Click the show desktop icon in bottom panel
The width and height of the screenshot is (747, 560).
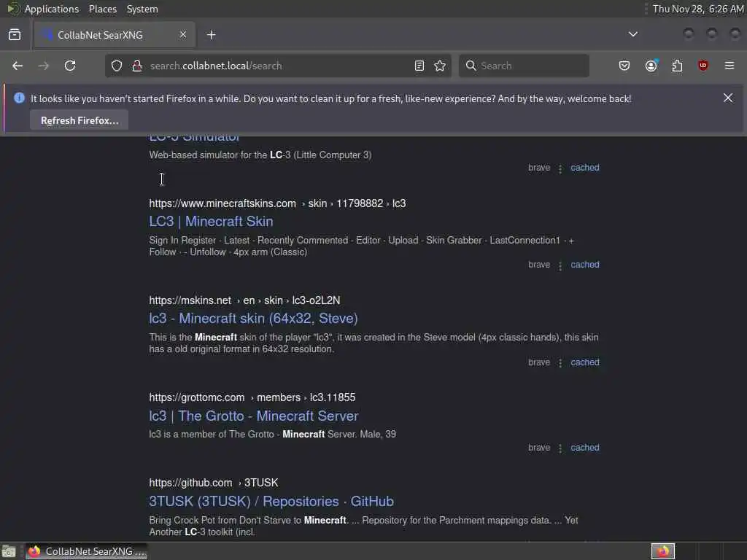pos(9,551)
